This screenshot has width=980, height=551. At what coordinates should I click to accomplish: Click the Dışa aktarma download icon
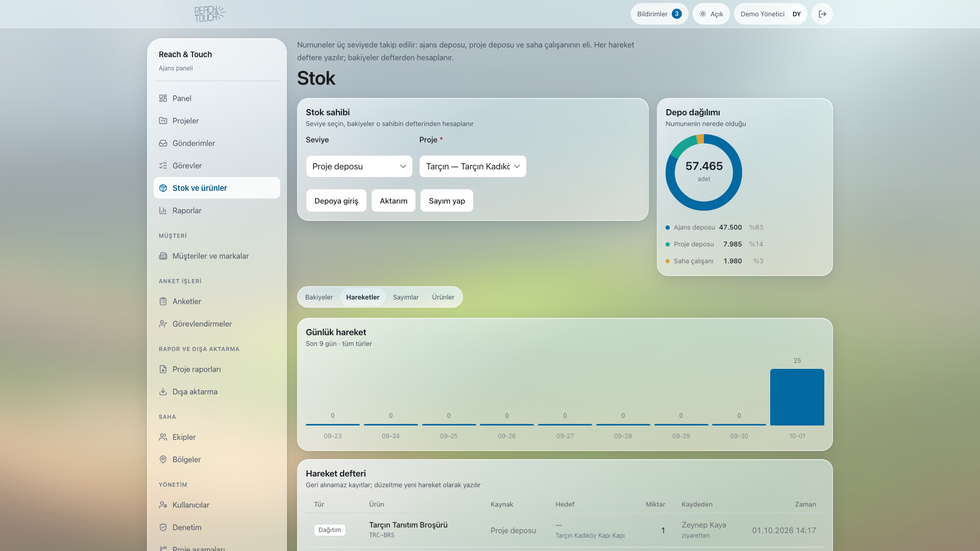(x=163, y=392)
